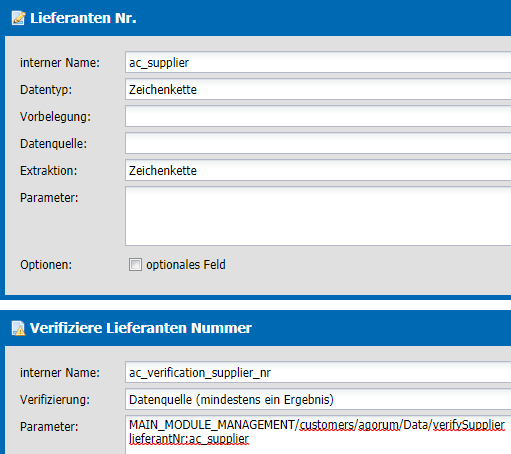511x454 pixels.
Task: Click inside the empty Parameter text area
Action: point(318,216)
